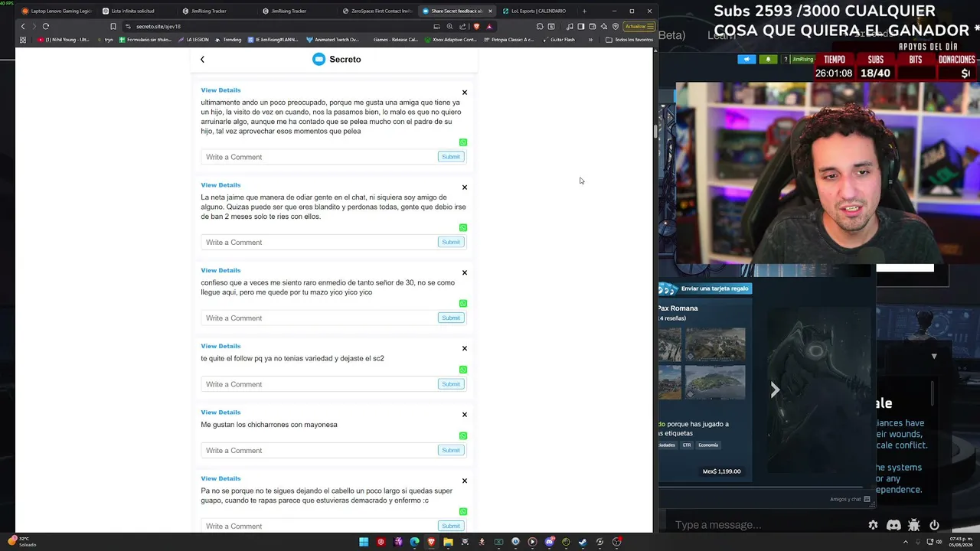The height and width of the screenshot is (551, 980).
Task: Focus comment field under the amiga con hijo secret
Action: tap(318, 157)
